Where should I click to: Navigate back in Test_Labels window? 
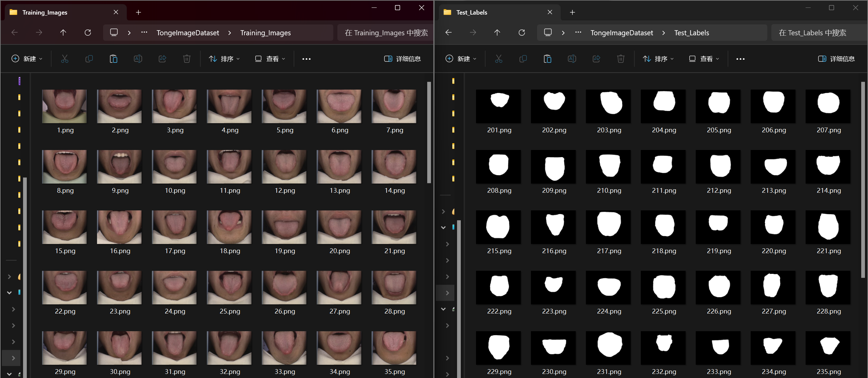click(449, 33)
